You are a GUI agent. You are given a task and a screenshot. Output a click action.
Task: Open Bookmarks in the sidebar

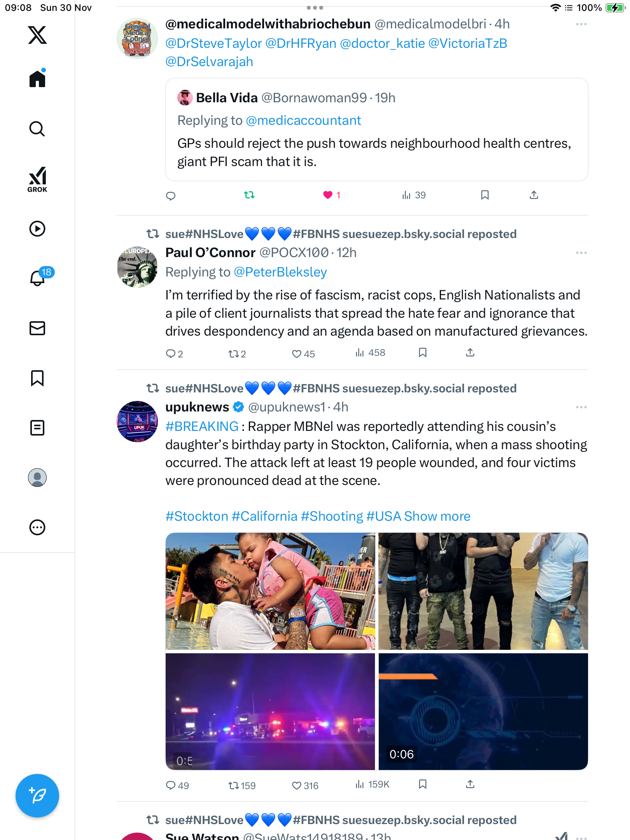point(37,378)
